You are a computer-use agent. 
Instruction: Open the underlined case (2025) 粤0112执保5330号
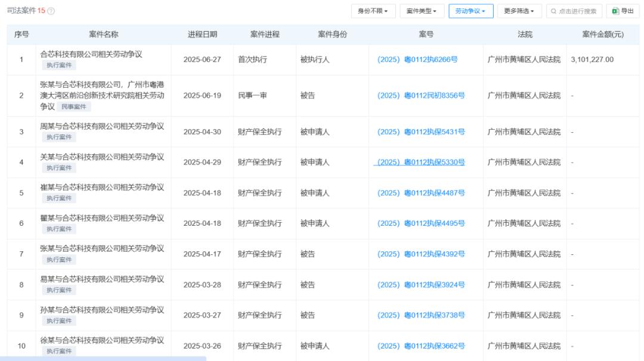click(x=421, y=162)
